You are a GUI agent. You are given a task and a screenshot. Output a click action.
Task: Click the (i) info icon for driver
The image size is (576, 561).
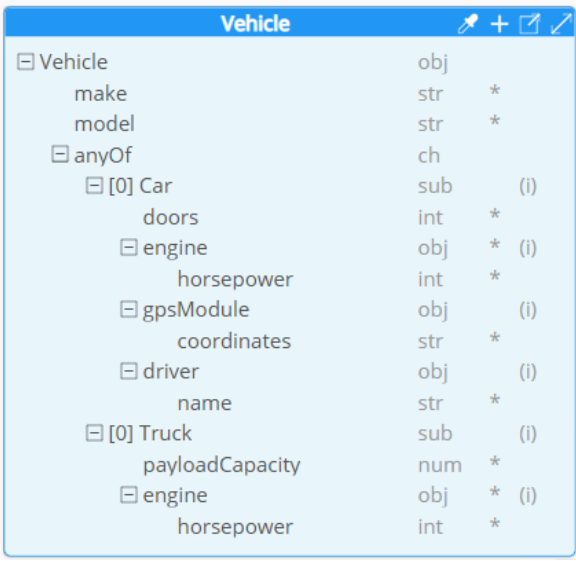click(x=528, y=372)
